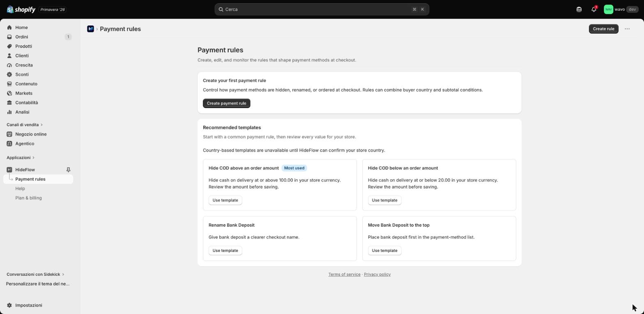The image size is (644, 314).
Task: Expand the Applicazioni section chevron
Action: 33,158
